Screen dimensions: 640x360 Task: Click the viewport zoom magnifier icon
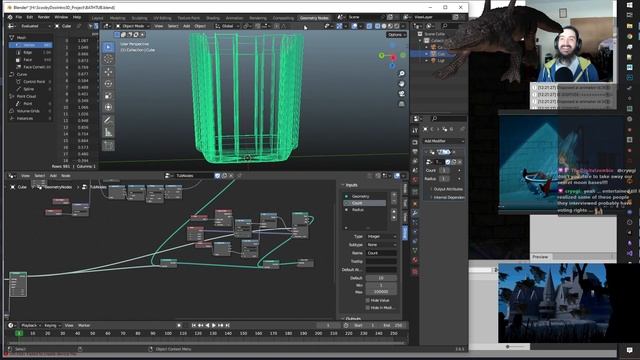tap(402, 73)
